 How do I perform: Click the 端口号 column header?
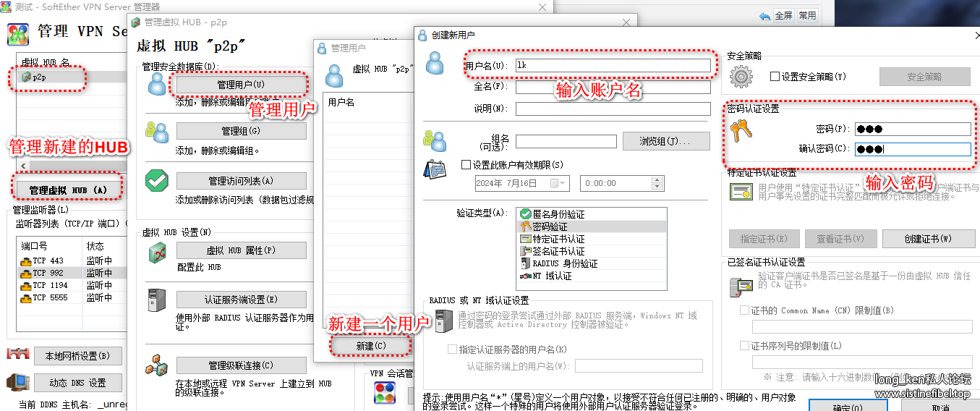50,246
